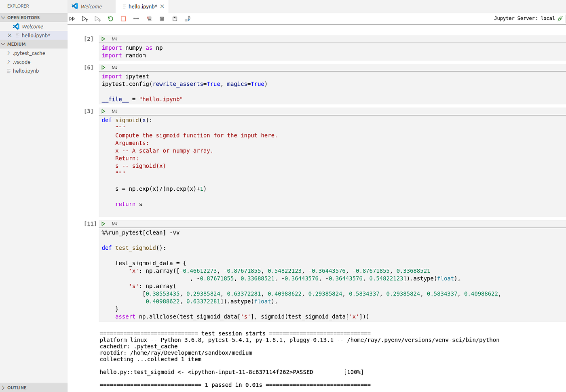Switch to the Welcome tab
566x392 pixels.
tap(91, 6)
